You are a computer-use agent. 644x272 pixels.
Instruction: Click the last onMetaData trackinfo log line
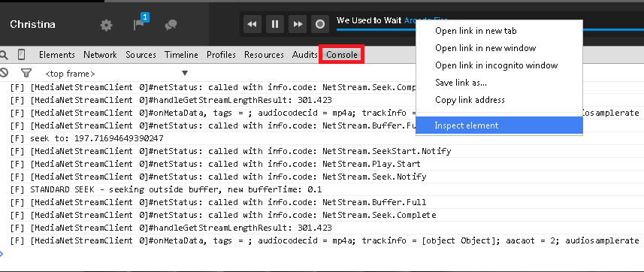point(325,240)
